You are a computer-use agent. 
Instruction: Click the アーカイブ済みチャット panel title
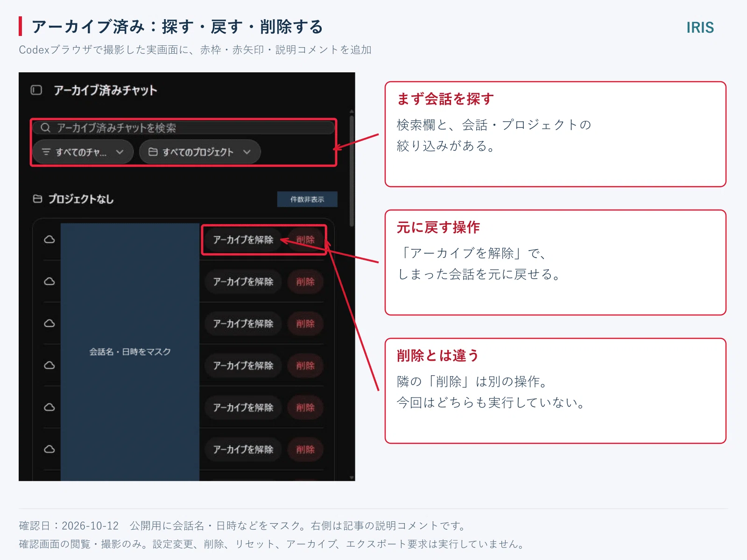105,90
